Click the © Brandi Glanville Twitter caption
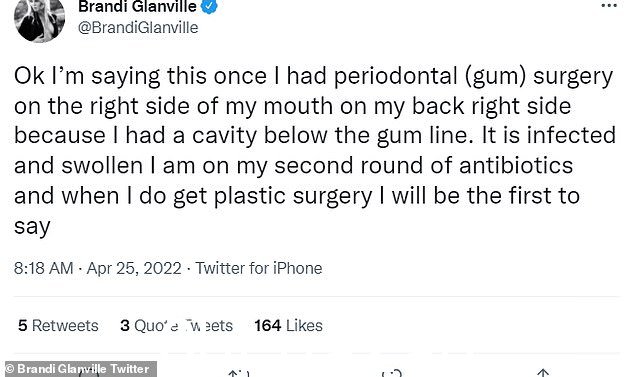Screen dimensions: 634x377 tap(78, 369)
